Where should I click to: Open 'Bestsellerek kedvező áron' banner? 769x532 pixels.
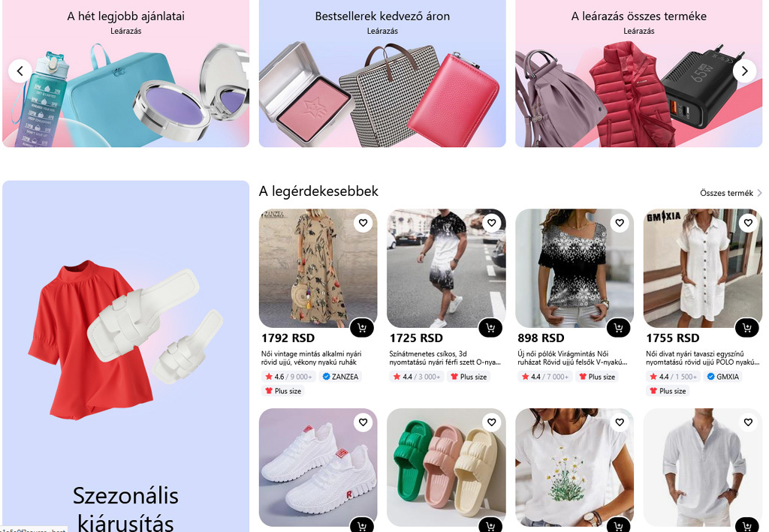point(382,74)
